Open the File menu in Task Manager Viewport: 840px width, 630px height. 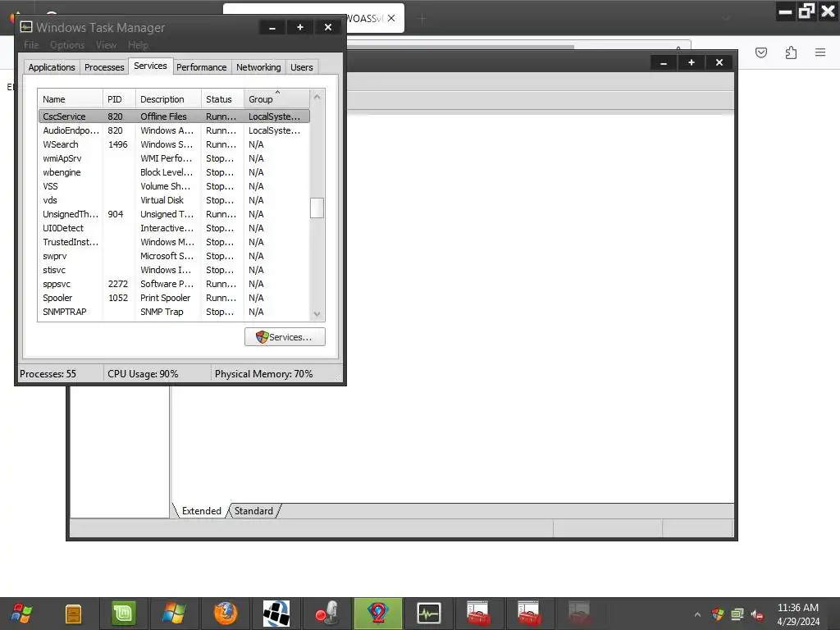pyautogui.click(x=31, y=45)
